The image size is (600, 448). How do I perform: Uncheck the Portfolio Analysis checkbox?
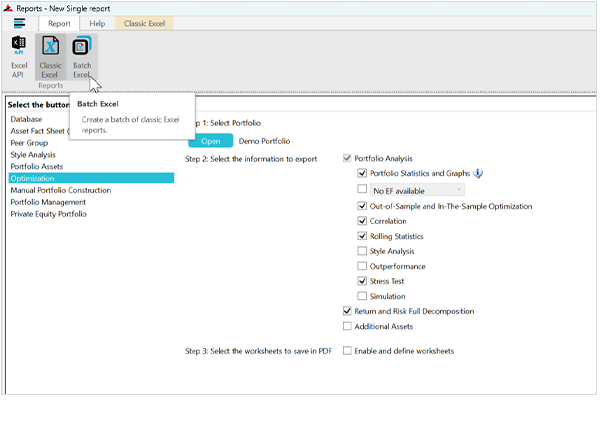(x=347, y=158)
